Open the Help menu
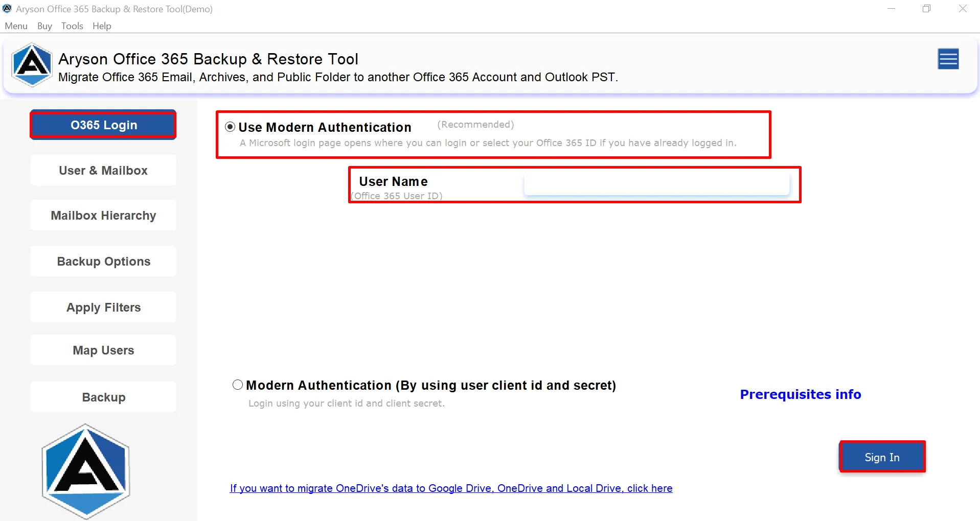 point(101,26)
